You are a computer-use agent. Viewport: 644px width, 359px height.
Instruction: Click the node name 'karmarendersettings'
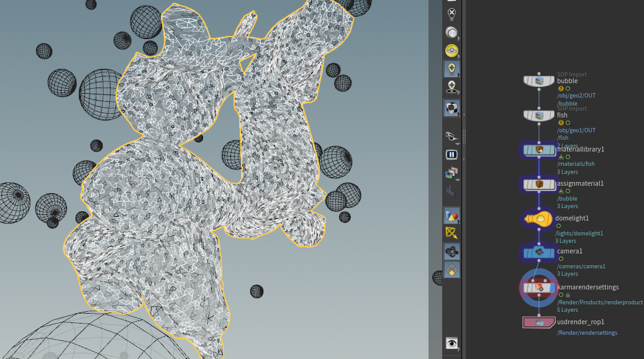point(587,287)
